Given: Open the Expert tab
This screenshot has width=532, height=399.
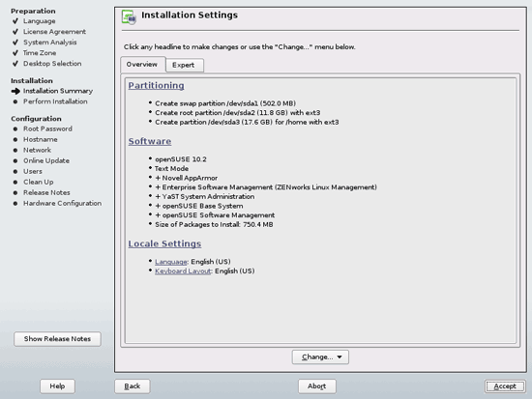Looking at the screenshot, I should point(184,65).
